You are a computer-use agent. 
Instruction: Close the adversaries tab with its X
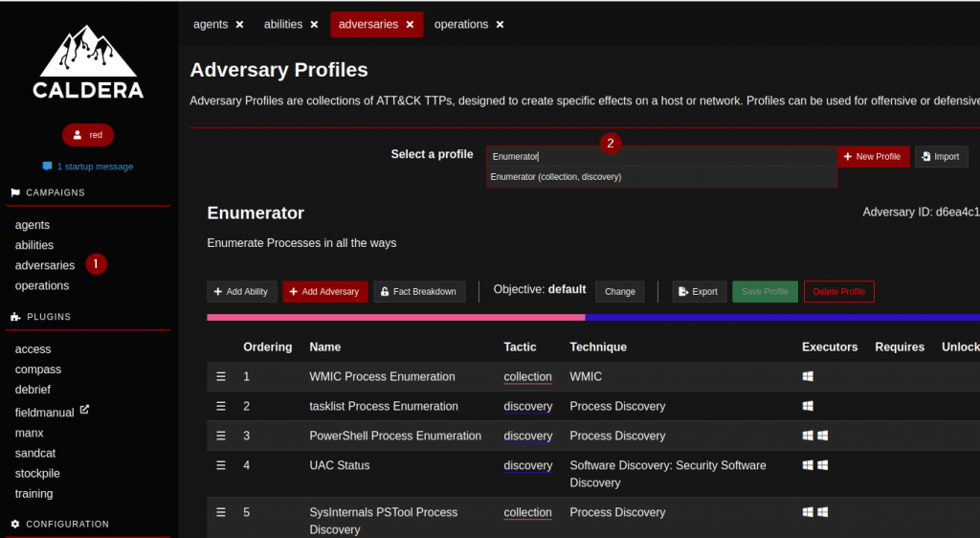[410, 24]
